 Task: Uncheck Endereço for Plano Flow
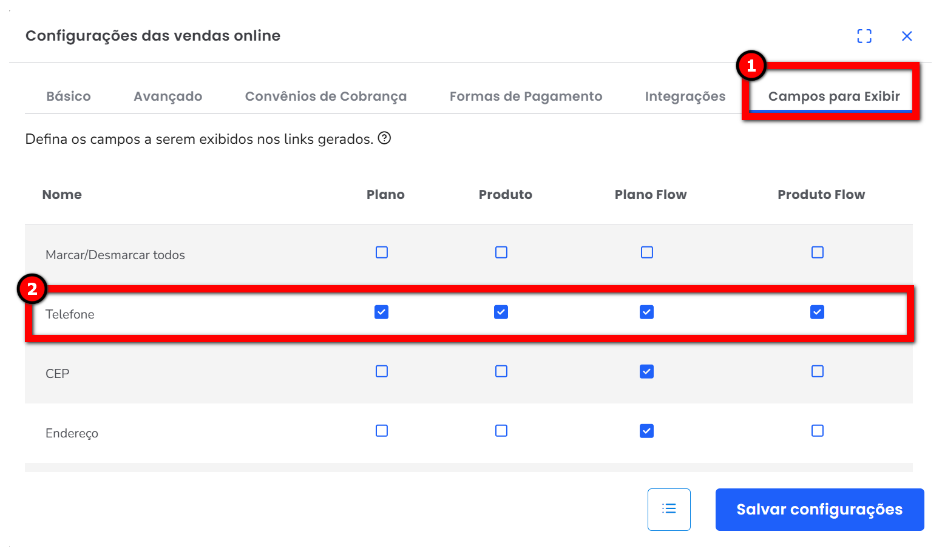pyautogui.click(x=647, y=431)
